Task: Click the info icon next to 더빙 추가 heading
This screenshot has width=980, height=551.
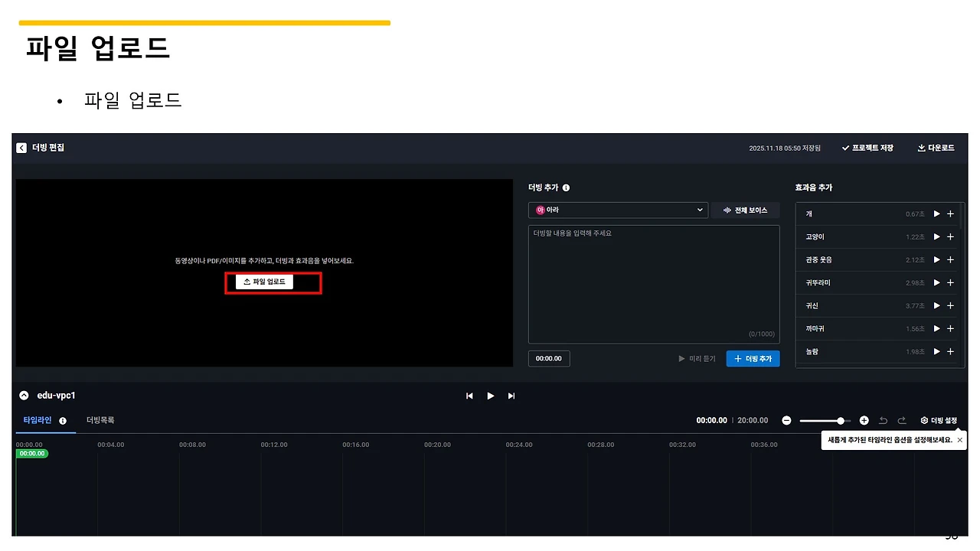Action: [x=566, y=187]
